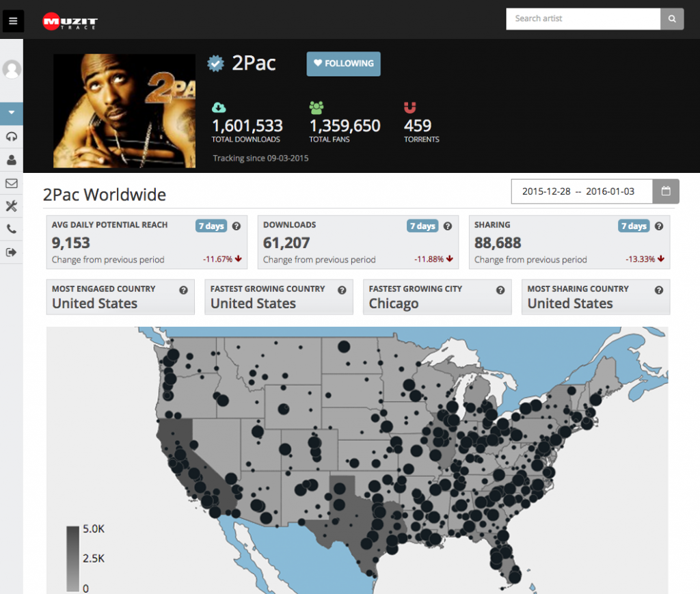
Task: Open the envelope messages icon
Action: coord(12,183)
